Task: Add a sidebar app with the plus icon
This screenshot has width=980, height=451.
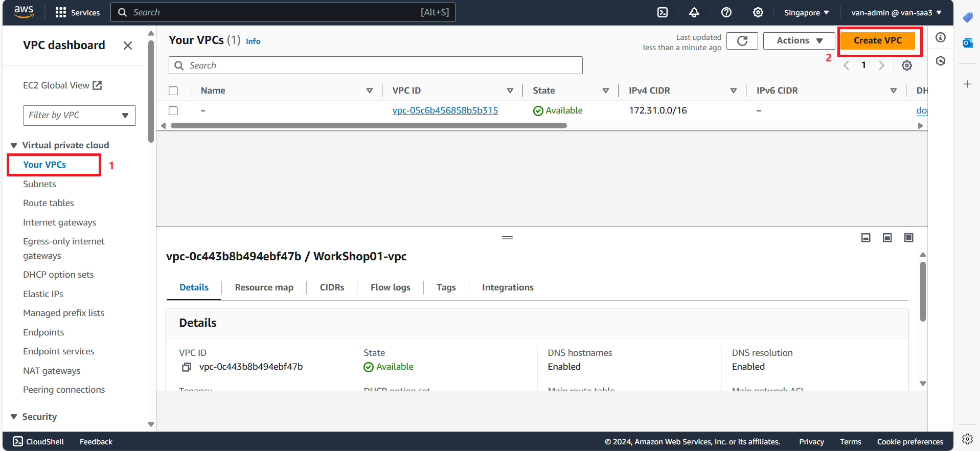Action: click(x=967, y=84)
